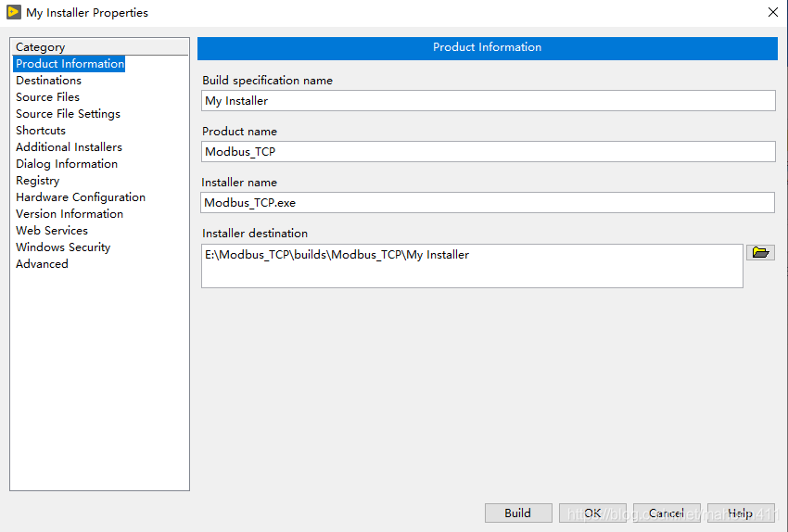Click the Build button
This screenshot has height=532, width=788.
518,513
